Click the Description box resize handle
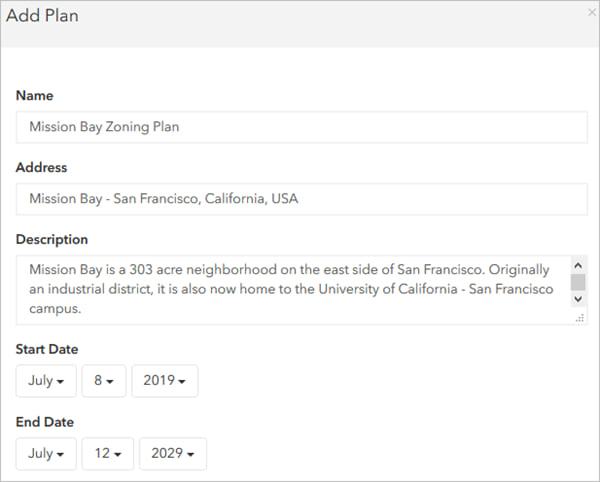This screenshot has width=600, height=482. pyautogui.click(x=580, y=317)
